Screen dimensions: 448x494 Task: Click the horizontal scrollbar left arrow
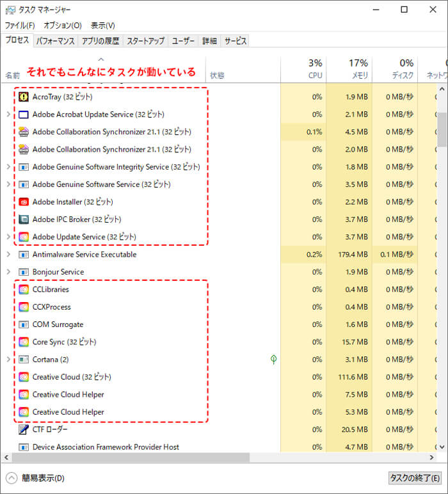6,457
